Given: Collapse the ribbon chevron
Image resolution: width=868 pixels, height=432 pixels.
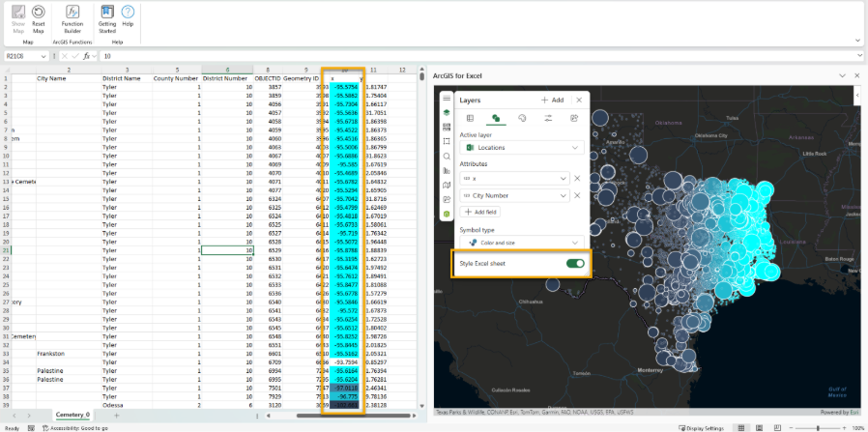Looking at the screenshot, I should click(x=855, y=41).
